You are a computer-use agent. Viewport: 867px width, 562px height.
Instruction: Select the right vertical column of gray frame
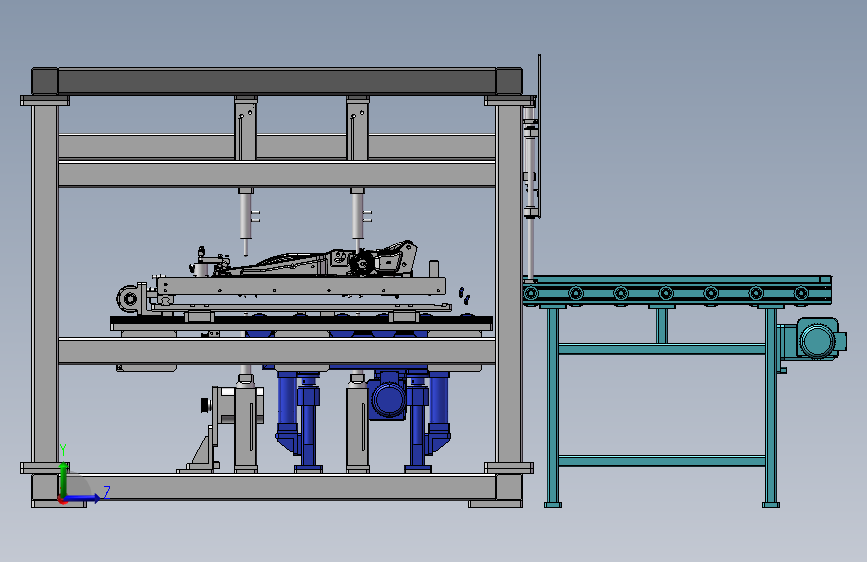click(509, 284)
